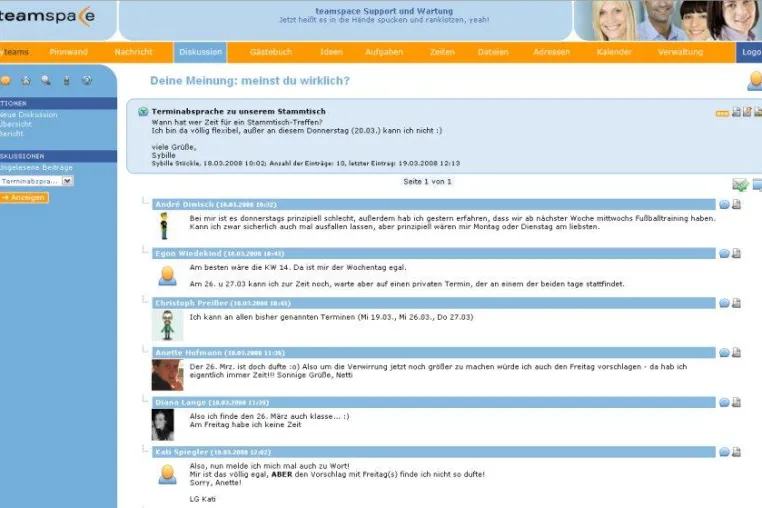Viewport: 762px width, 508px height.
Task: Click the Christoph Preißer post header name
Action: point(191,303)
